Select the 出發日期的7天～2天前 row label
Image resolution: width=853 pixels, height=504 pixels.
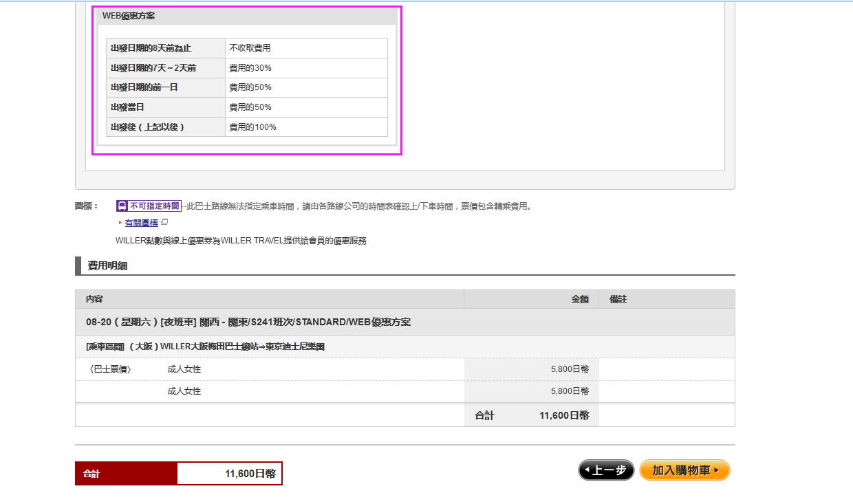pos(166,68)
